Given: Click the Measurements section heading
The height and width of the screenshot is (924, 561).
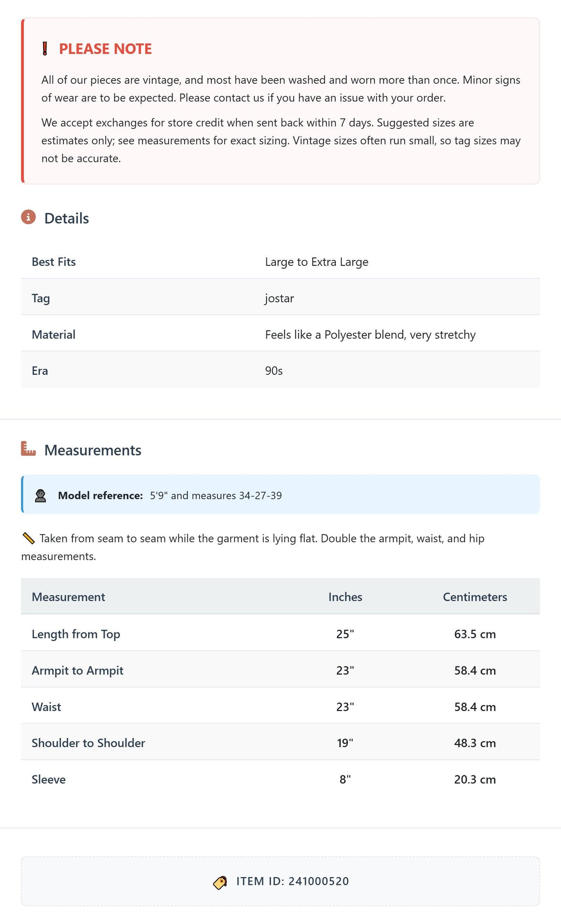Looking at the screenshot, I should tap(93, 450).
